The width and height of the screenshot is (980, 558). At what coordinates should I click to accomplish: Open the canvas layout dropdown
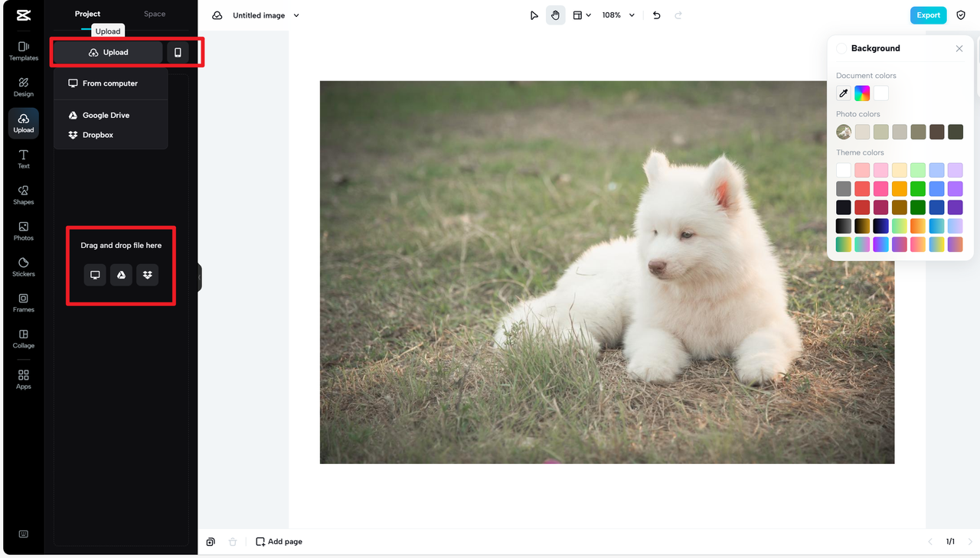point(582,15)
